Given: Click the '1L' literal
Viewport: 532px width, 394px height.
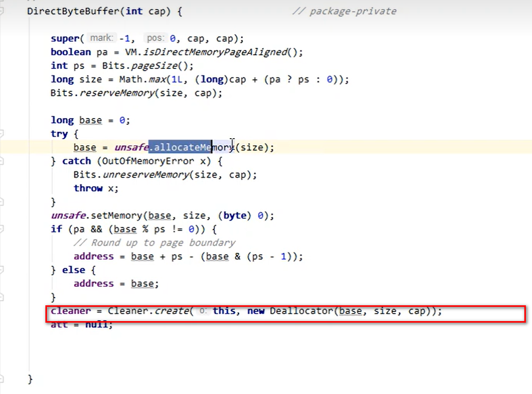Looking at the screenshot, I should pyautogui.click(x=176, y=80).
